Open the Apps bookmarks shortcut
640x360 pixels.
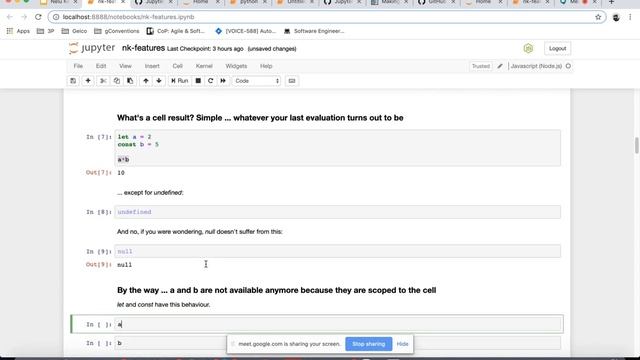(18, 31)
